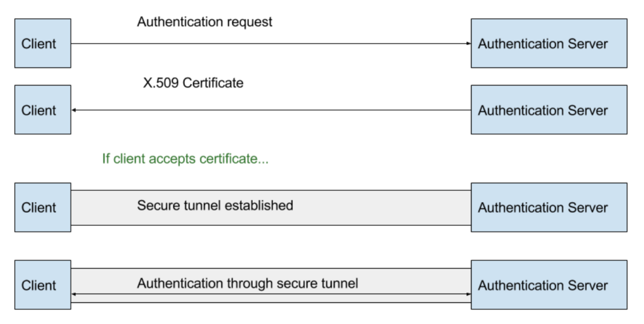Screen dimensions: 644x324
Task: Click the Client box sending the Authentication request
Action: [43, 43]
